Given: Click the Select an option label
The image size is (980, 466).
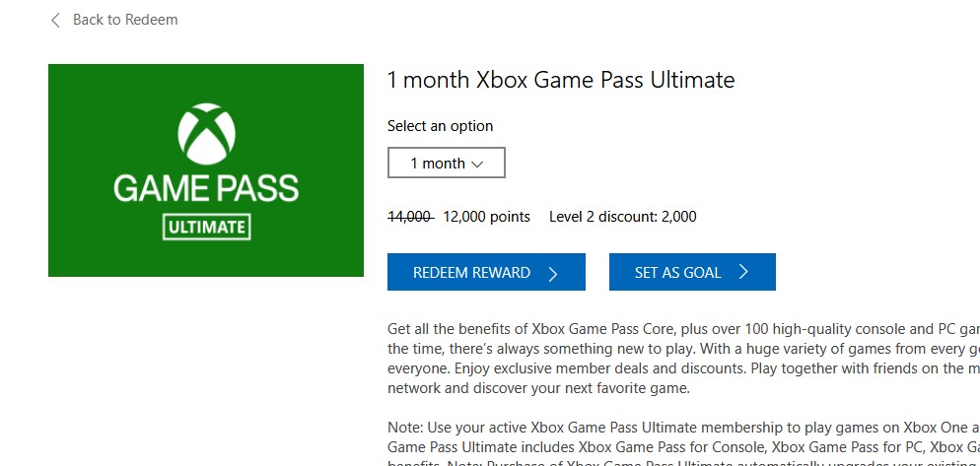Looking at the screenshot, I should coord(440,126).
